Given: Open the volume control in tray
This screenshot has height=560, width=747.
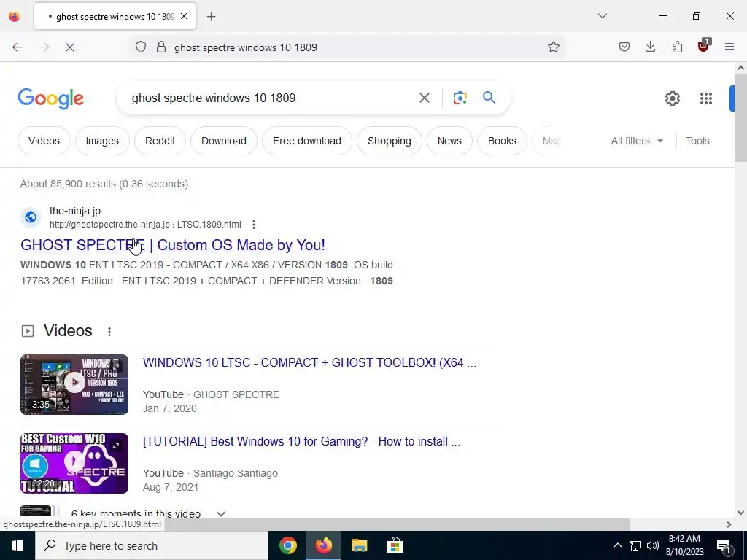Looking at the screenshot, I should click(653, 545).
